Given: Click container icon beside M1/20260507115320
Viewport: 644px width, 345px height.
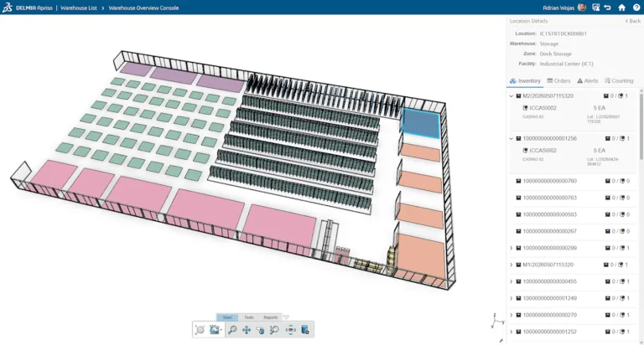Looking at the screenshot, I should pyautogui.click(x=518, y=265).
